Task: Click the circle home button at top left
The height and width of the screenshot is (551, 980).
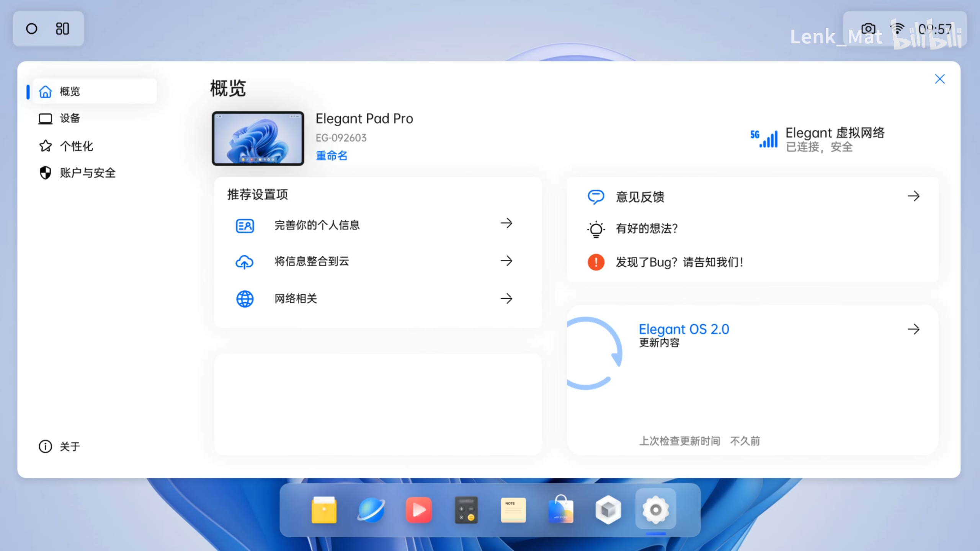Action: click(x=31, y=29)
